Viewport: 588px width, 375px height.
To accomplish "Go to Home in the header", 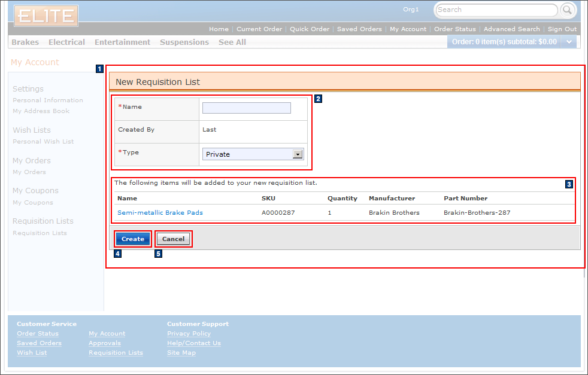I will tap(219, 29).
